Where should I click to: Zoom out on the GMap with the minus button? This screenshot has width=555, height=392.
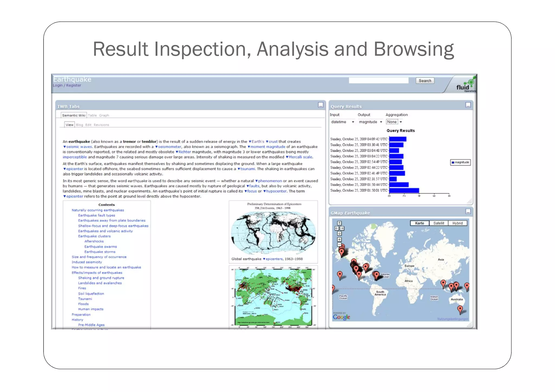[x=339, y=245]
